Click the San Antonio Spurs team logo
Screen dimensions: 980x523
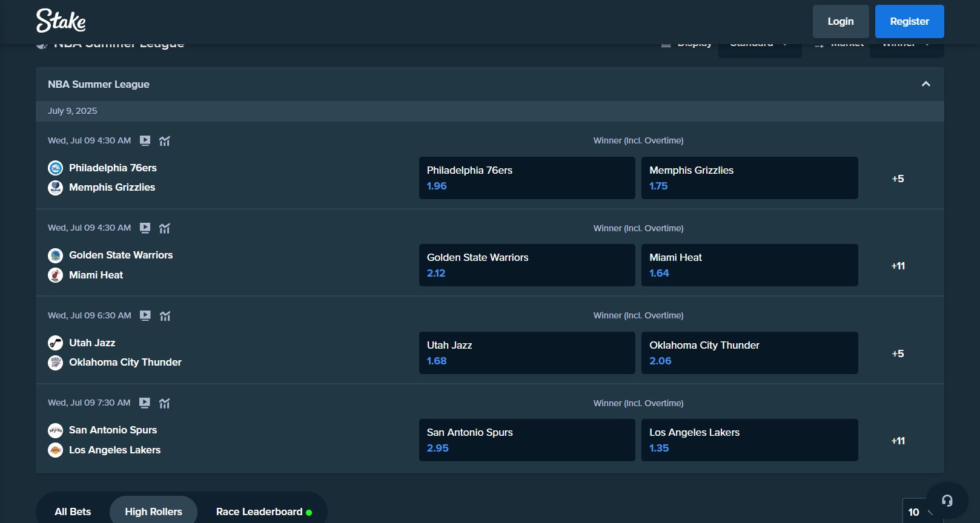pos(55,430)
